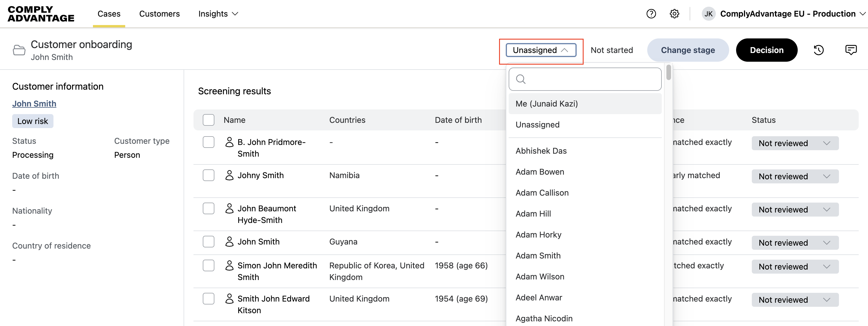Click the Change stage button
This screenshot has height=326, width=868.
point(688,50)
